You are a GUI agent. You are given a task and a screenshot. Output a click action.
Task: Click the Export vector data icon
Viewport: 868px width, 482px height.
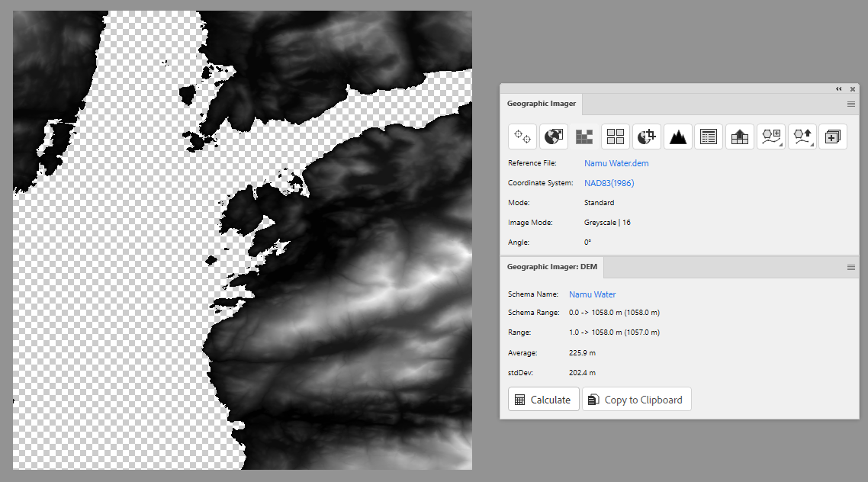(x=802, y=136)
